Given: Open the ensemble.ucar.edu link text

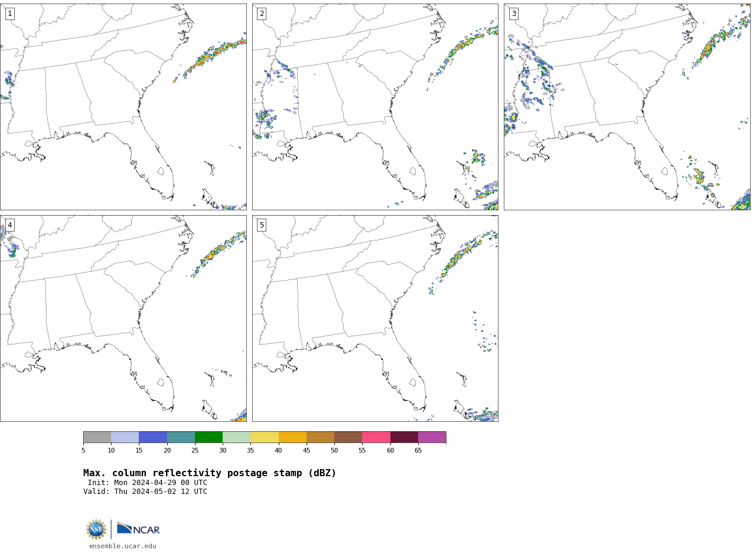Looking at the screenshot, I should 123,547.
